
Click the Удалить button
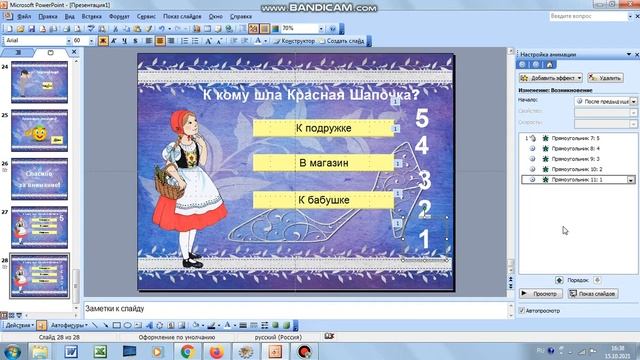[605, 78]
